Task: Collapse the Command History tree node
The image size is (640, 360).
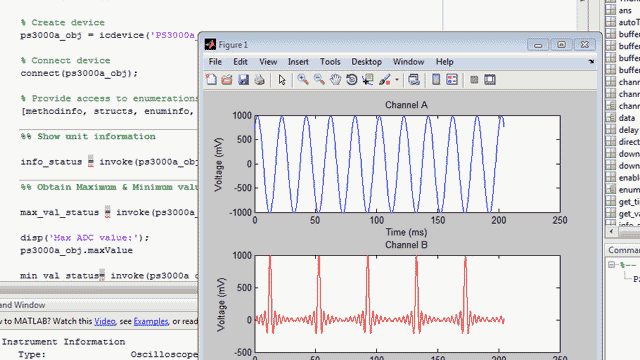Action: tap(611, 265)
